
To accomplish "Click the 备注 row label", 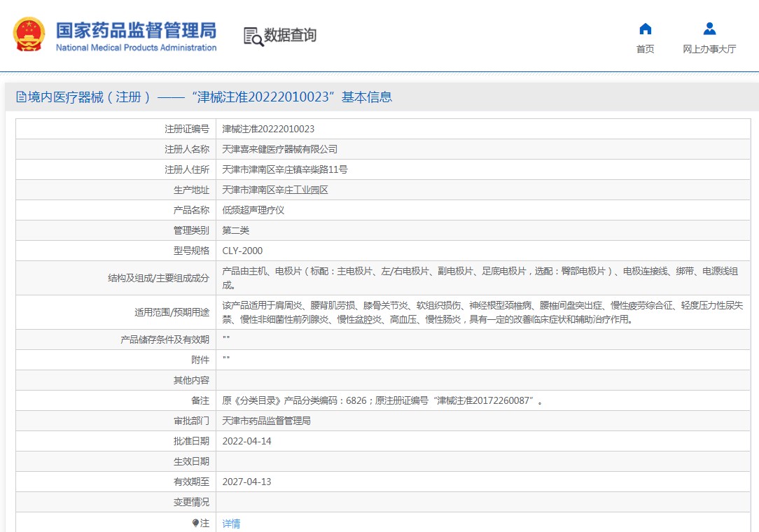I will click(200, 400).
